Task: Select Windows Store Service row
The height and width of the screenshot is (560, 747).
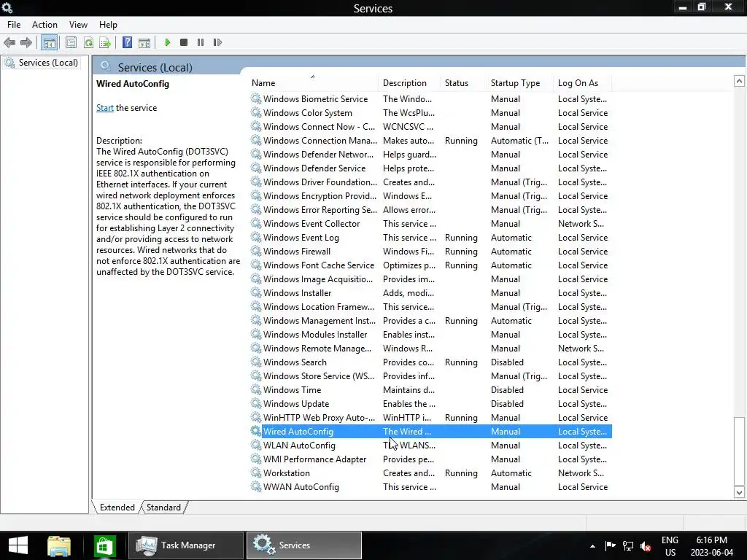Action: pyautogui.click(x=430, y=376)
